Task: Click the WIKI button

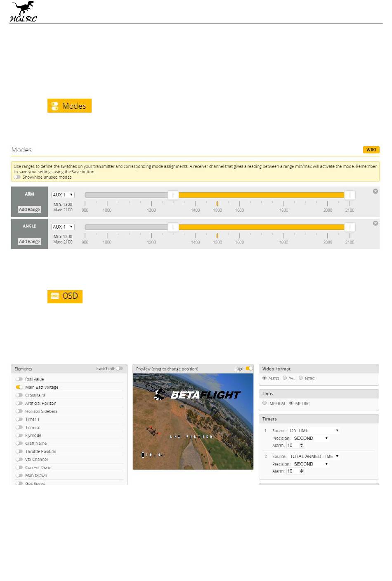Action: coord(371,150)
